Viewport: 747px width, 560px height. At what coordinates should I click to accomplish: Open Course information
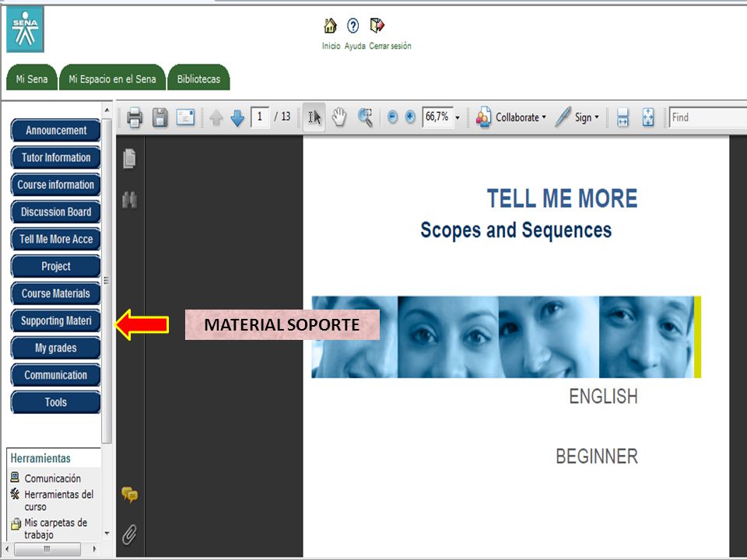pos(56,185)
